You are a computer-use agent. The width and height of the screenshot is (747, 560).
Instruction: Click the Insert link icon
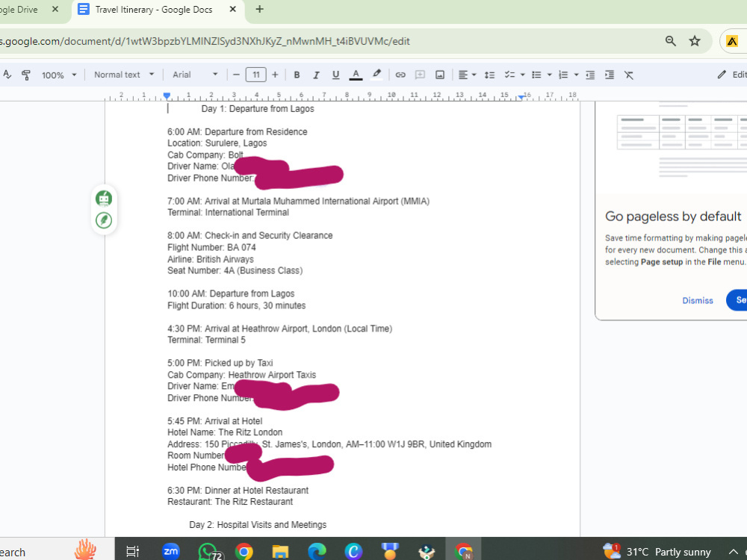click(400, 75)
